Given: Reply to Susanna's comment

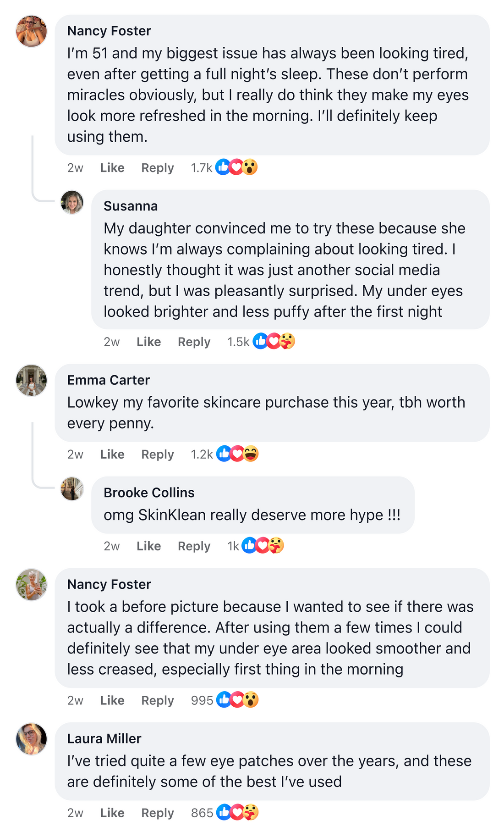Looking at the screenshot, I should [x=194, y=342].
